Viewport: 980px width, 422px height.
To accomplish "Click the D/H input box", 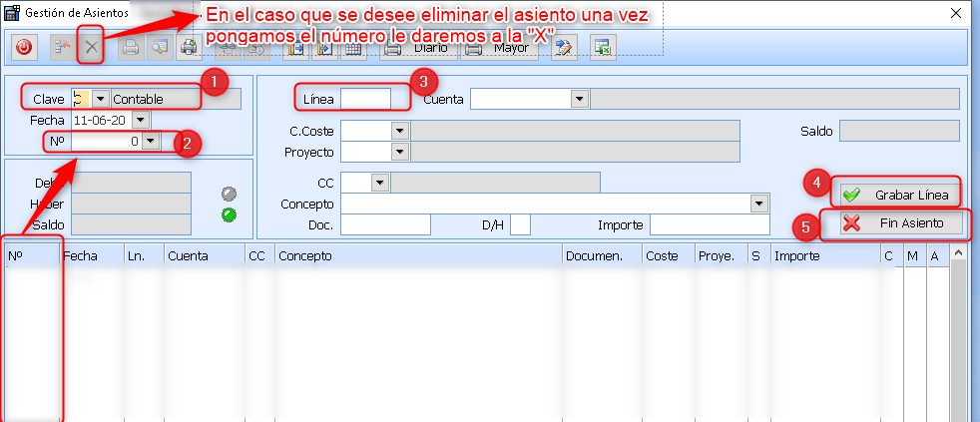I will coord(520,225).
